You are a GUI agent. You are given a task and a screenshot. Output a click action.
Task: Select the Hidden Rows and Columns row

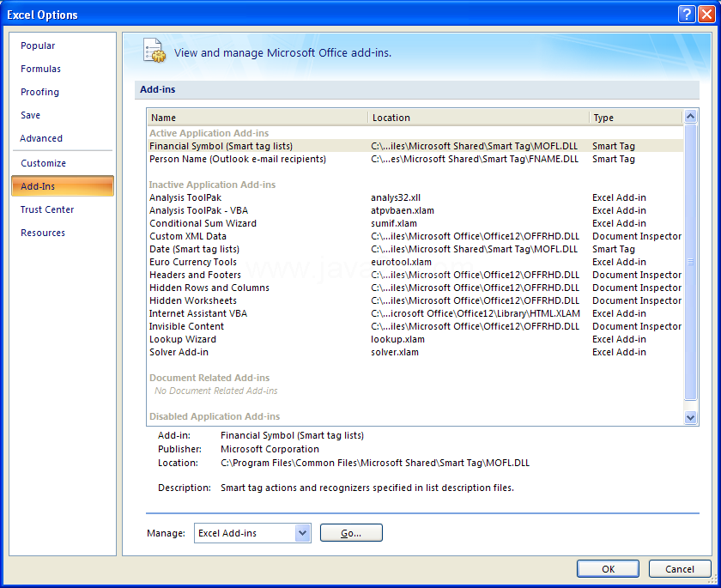(x=415, y=288)
